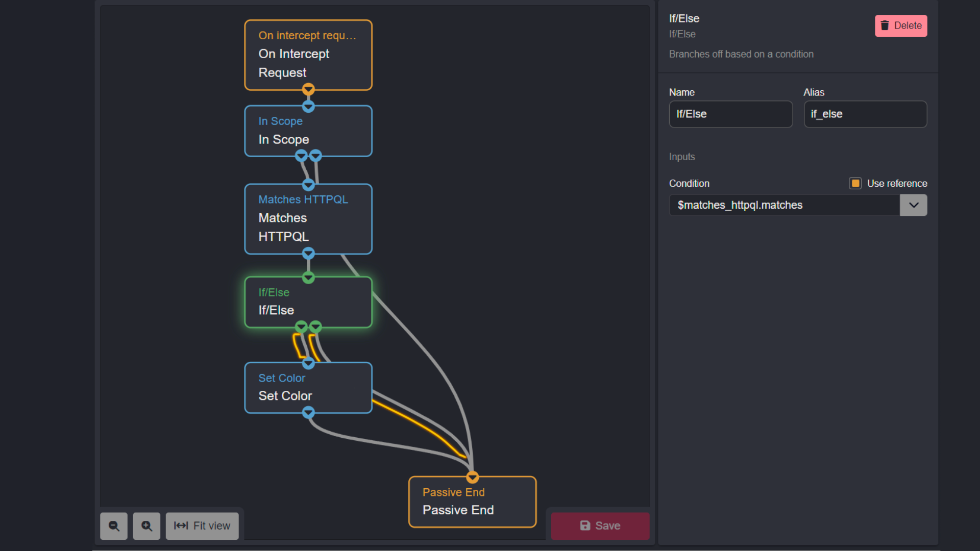This screenshot has height=551, width=980.
Task: Enable the condition reference toggle
Action: click(x=855, y=183)
